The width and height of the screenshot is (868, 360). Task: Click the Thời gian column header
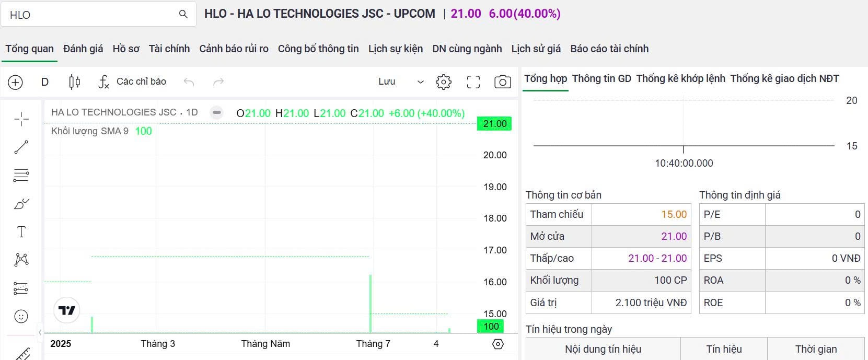(x=816, y=350)
